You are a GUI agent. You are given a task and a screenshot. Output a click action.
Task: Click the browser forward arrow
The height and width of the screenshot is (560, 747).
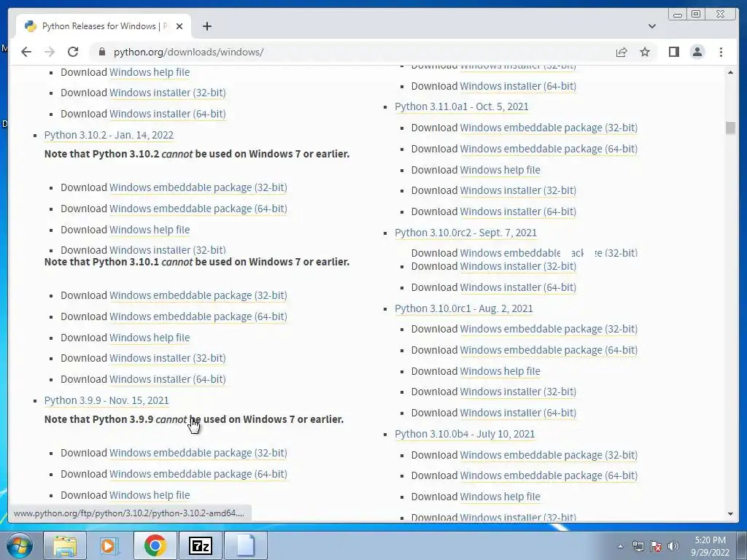click(50, 52)
